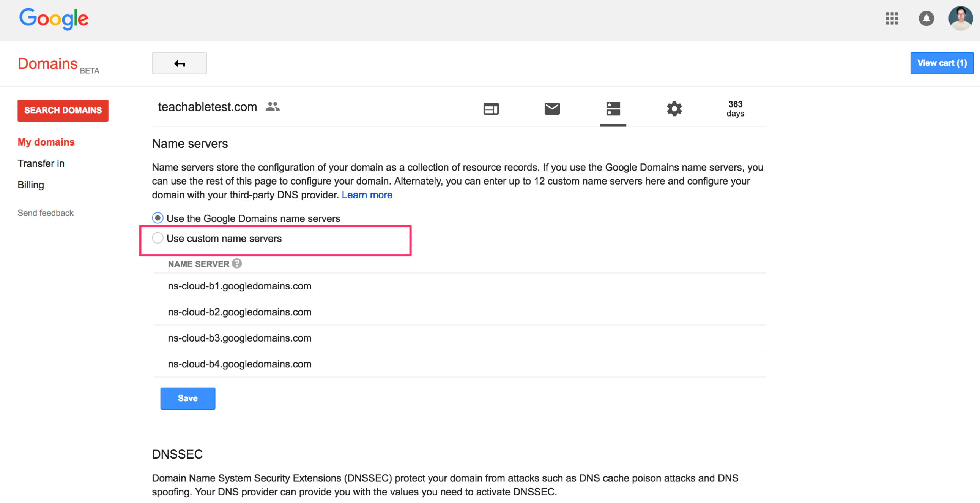The height and width of the screenshot is (503, 980).
Task: Click ns-cloud-b1.googledomains.com entry
Action: coord(239,286)
